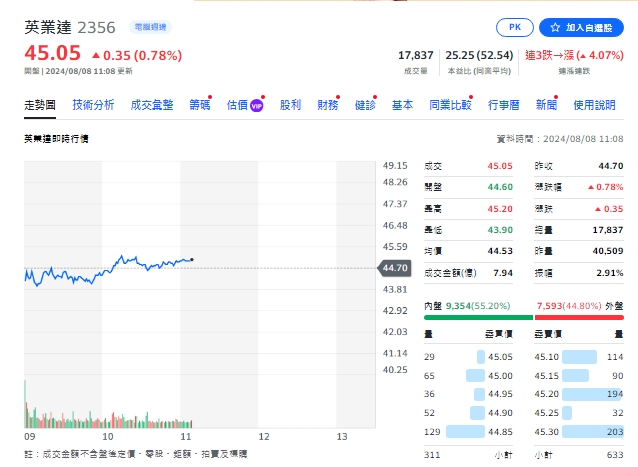Click the 17,837 volume figure at top
This screenshot has width=638, height=467.
click(415, 55)
